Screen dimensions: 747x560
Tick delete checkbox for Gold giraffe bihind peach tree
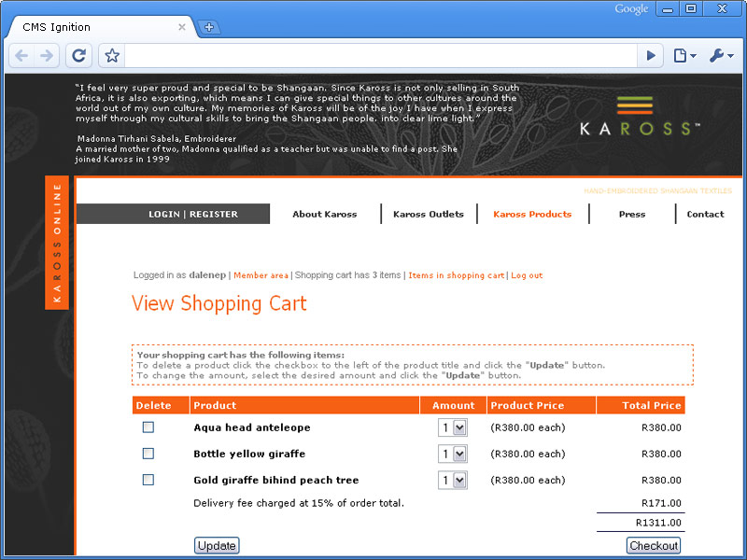(x=148, y=480)
